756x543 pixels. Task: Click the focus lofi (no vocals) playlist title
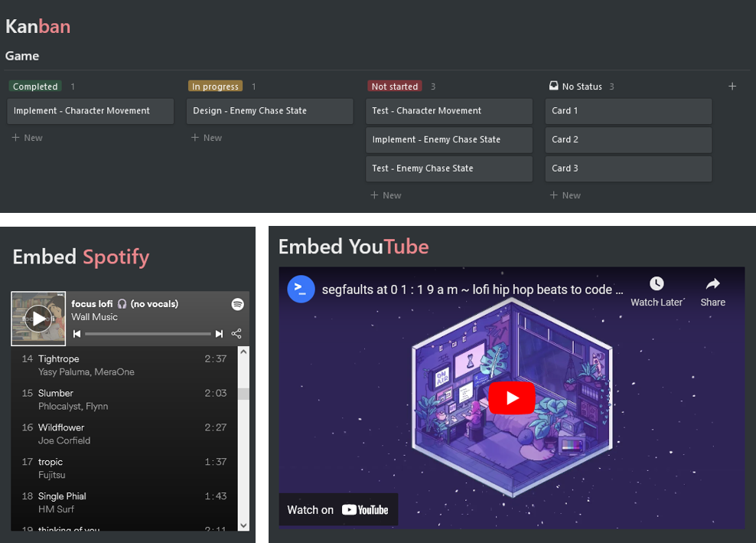[125, 303]
